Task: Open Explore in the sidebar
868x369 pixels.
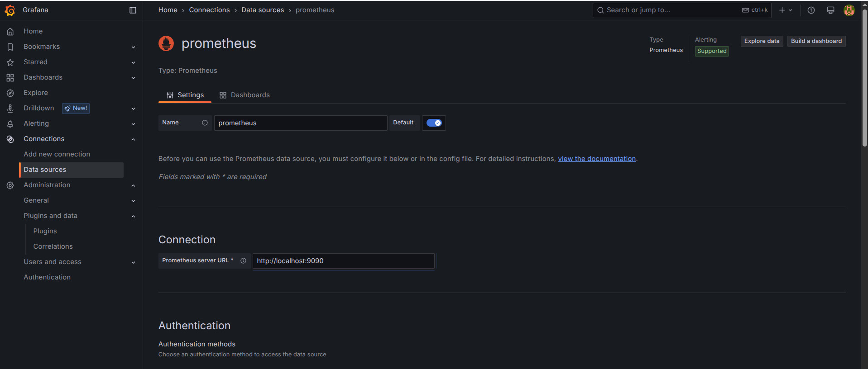Action: 36,93
